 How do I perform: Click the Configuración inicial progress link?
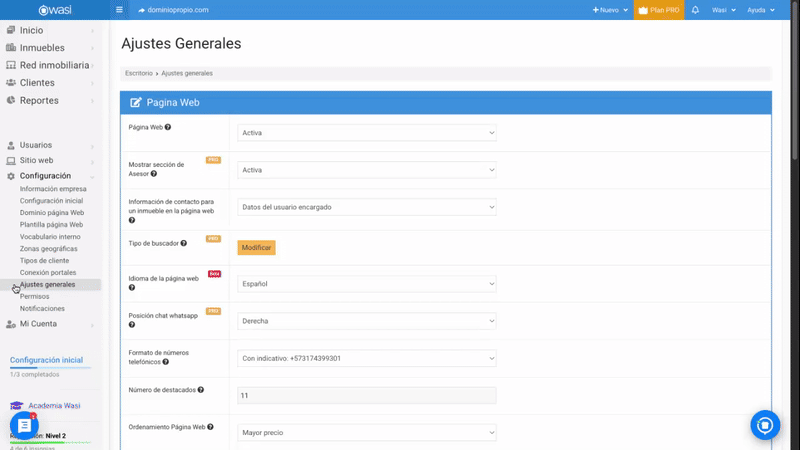pos(46,360)
